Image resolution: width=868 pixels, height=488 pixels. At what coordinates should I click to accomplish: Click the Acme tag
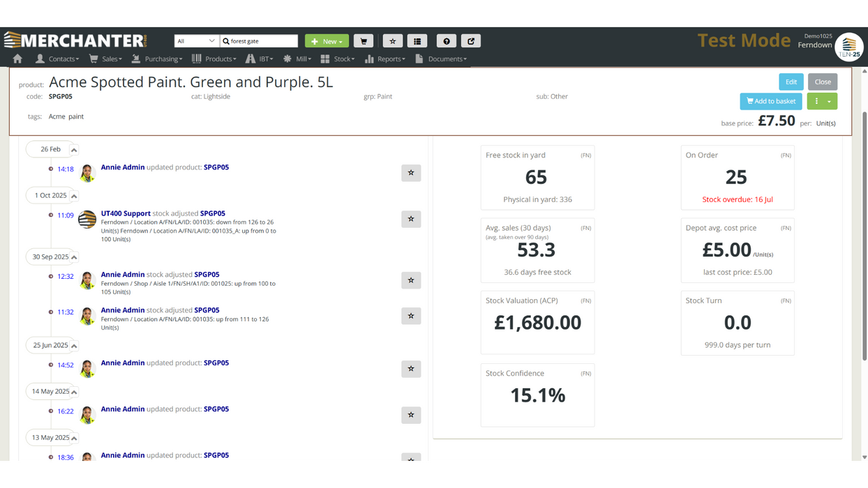57,116
